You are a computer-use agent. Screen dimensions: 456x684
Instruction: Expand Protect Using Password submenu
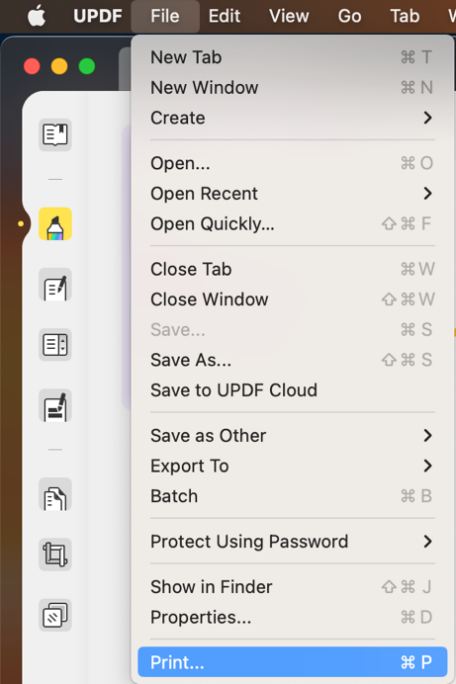click(x=292, y=541)
